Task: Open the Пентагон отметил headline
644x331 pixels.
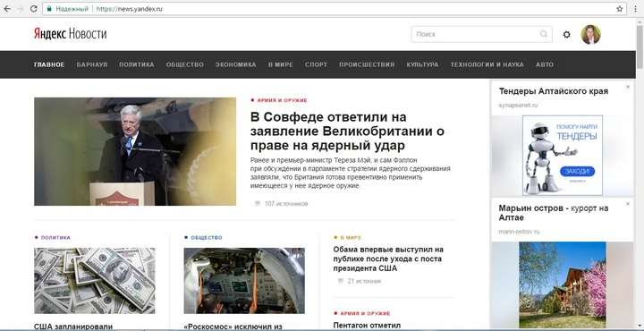Action: click(367, 326)
